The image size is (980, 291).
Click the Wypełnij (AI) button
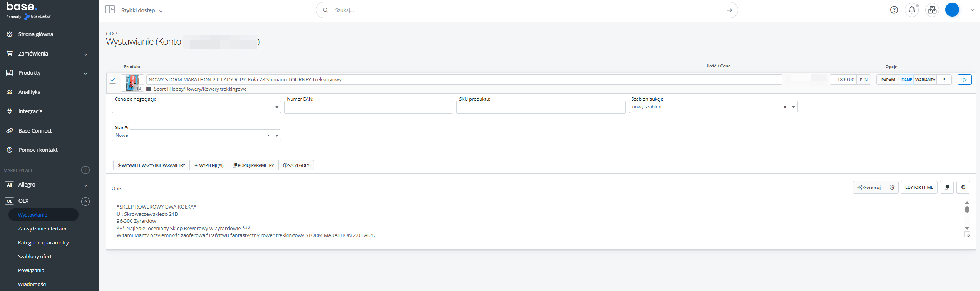coord(209,165)
